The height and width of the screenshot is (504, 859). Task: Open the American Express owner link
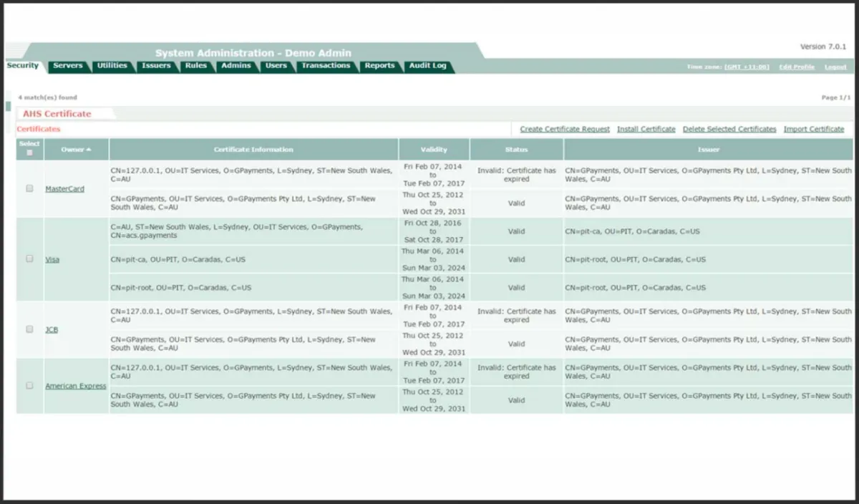click(76, 386)
